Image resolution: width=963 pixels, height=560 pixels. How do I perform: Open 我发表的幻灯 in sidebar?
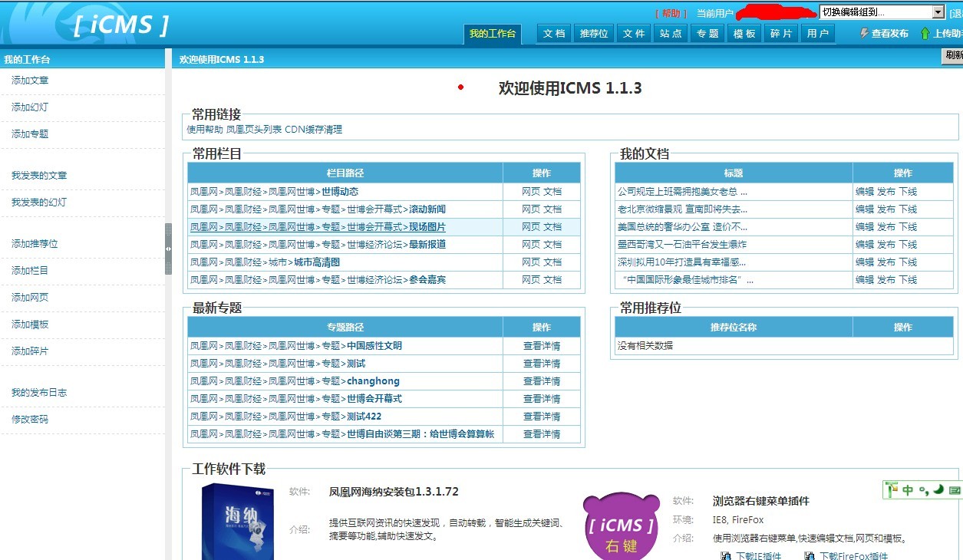pyautogui.click(x=39, y=203)
